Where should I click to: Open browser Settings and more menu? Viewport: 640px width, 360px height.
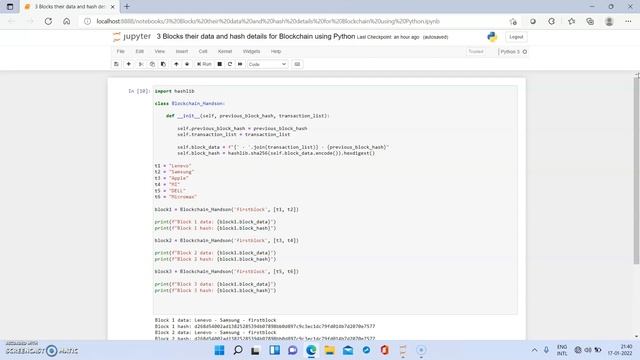point(628,21)
